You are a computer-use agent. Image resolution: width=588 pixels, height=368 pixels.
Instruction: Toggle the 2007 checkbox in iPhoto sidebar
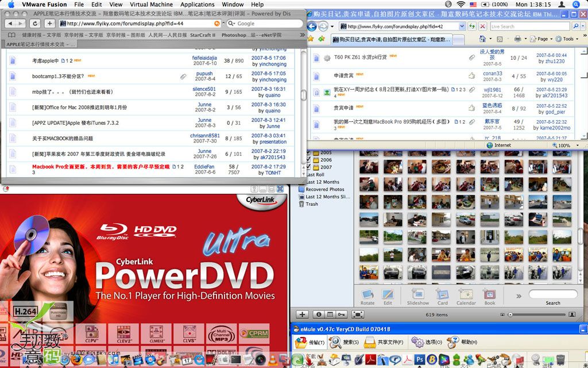click(x=308, y=167)
